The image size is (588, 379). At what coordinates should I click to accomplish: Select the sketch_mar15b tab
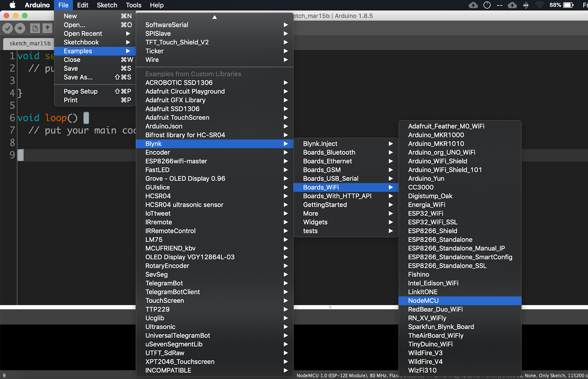29,43
